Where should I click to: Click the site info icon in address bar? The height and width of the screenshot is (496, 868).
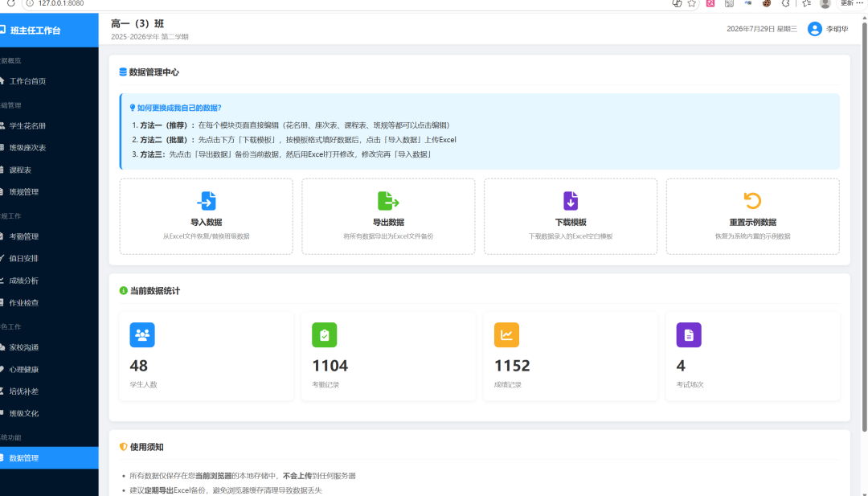pos(30,3)
